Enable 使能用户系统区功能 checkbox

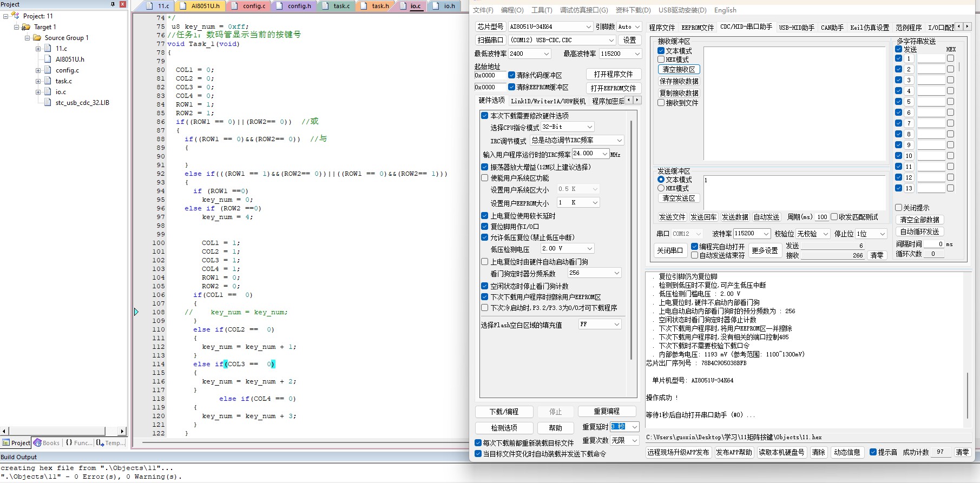(x=485, y=178)
